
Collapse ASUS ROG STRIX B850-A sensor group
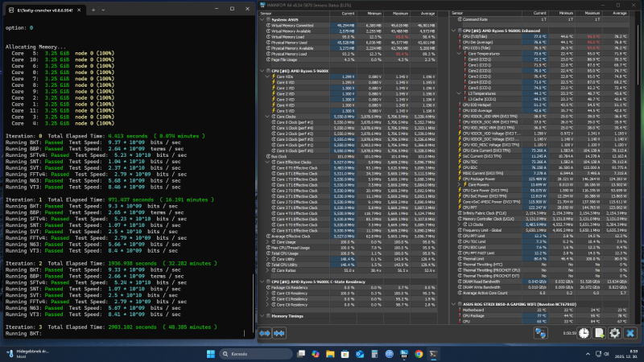coord(453,305)
